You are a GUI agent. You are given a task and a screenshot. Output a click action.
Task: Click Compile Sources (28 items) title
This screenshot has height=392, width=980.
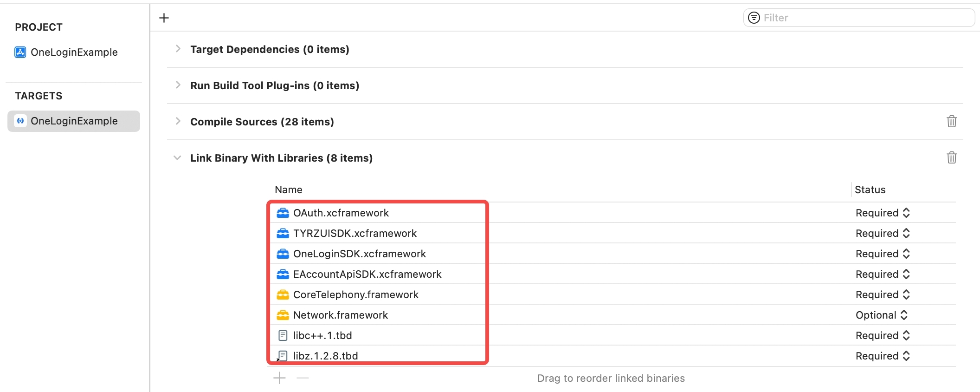pyautogui.click(x=262, y=122)
